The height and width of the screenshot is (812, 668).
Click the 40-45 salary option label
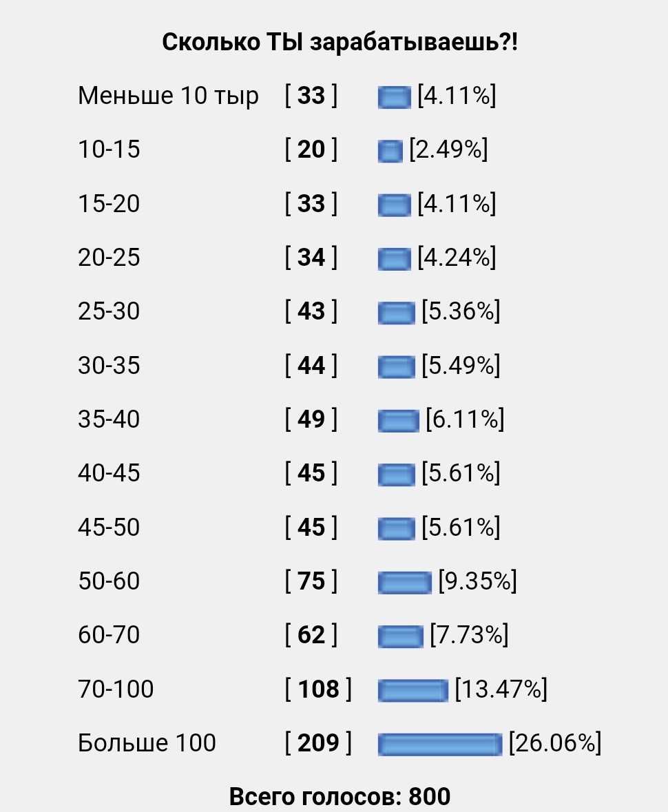coord(109,472)
